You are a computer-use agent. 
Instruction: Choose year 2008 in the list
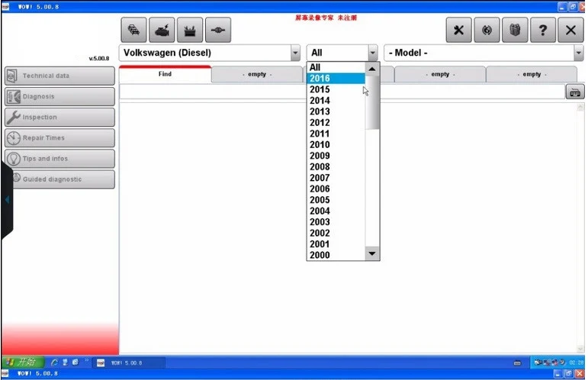point(336,166)
